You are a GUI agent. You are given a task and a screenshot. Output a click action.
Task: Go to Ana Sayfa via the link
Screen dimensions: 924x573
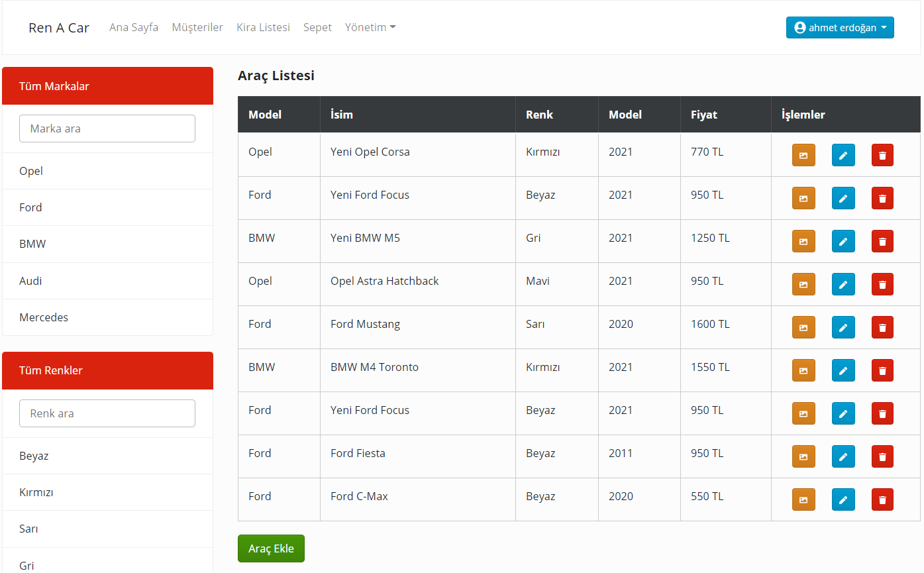point(134,27)
